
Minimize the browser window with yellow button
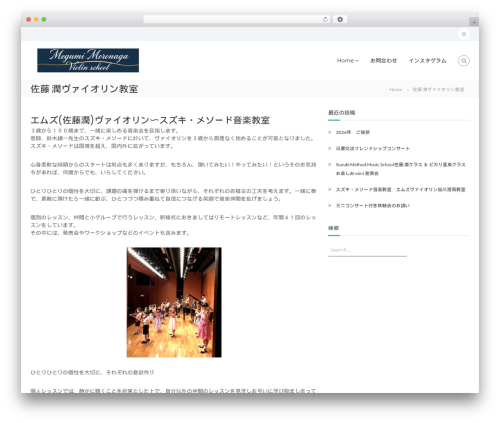tap(36, 19)
